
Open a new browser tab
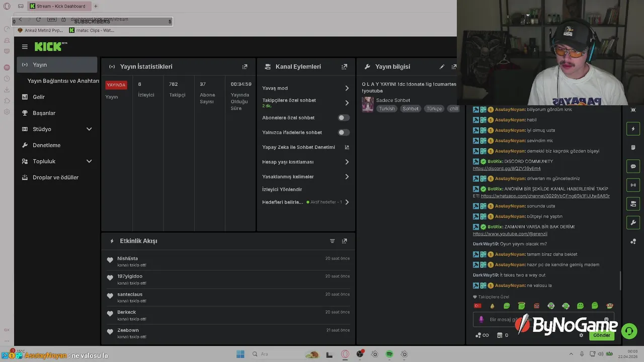[96, 6]
